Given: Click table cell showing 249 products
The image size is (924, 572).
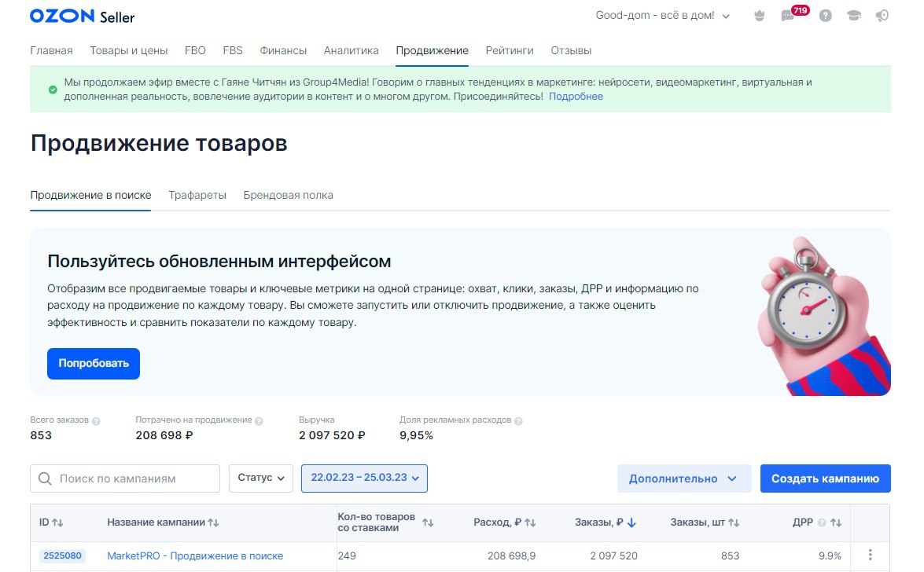Looking at the screenshot, I should coord(347,555).
